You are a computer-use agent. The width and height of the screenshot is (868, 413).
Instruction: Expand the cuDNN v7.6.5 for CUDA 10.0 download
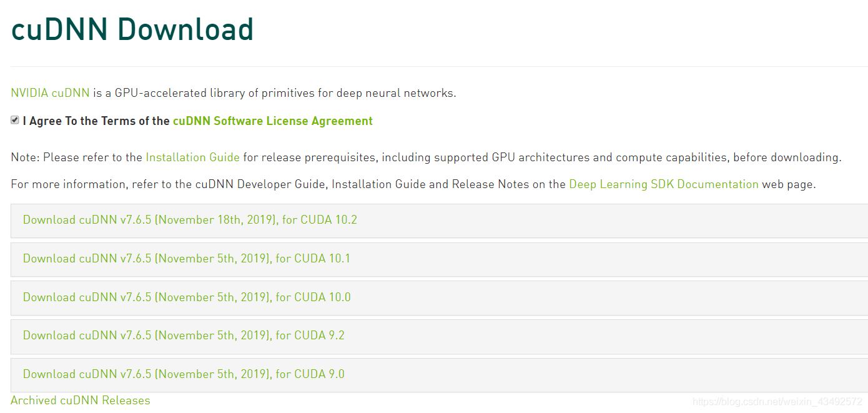(x=187, y=297)
